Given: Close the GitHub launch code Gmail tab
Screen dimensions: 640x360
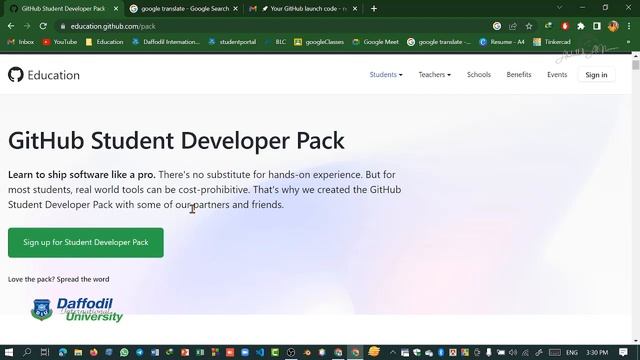Looking at the screenshot, I should 355,9.
